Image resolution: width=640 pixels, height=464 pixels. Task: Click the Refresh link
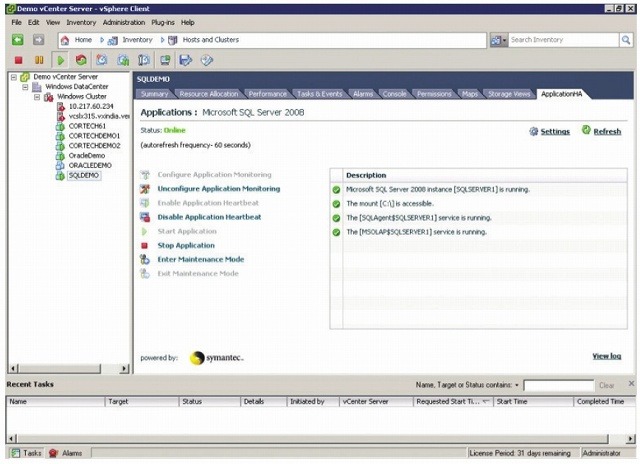click(607, 131)
